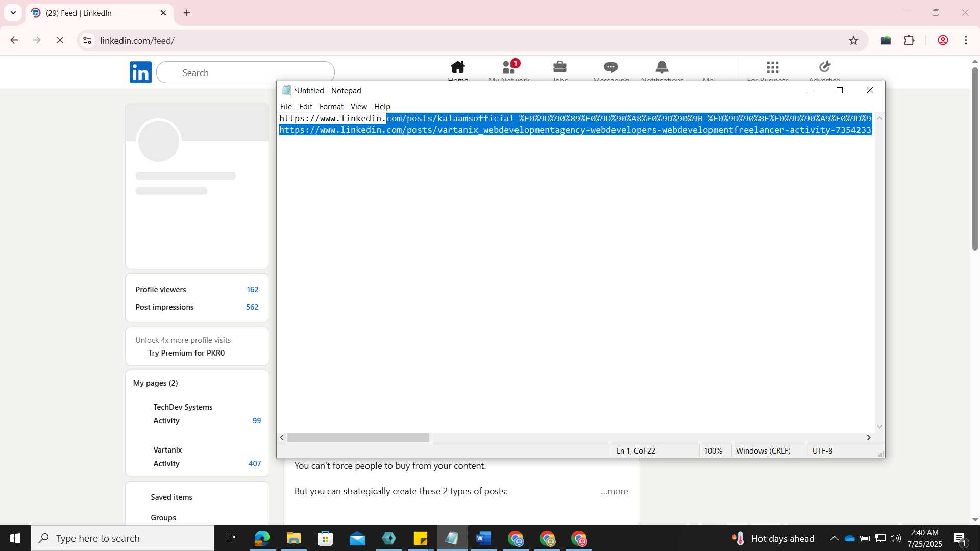Close the Feed LinkedIn tab
The width and height of the screenshot is (980, 551).
click(163, 13)
